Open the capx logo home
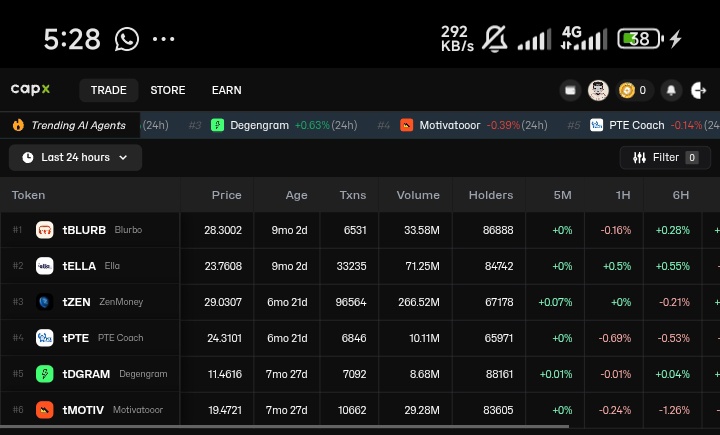This screenshot has height=435, width=720. (30, 89)
